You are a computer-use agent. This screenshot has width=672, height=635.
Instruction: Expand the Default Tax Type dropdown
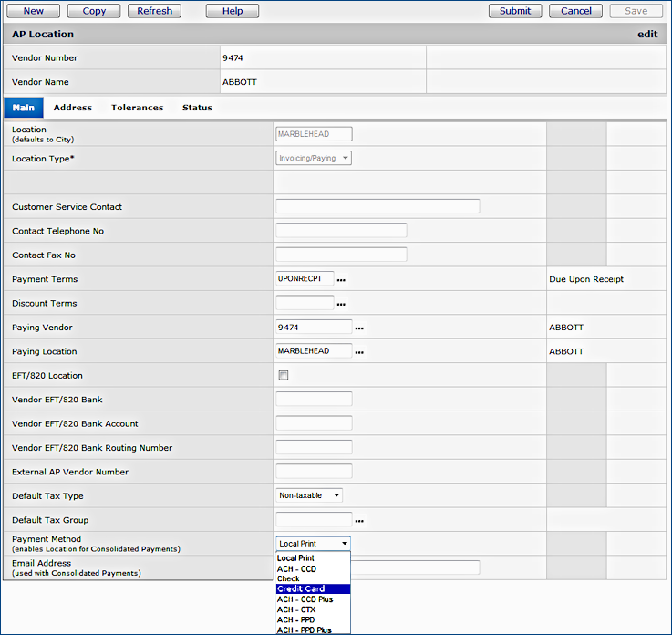(x=309, y=495)
